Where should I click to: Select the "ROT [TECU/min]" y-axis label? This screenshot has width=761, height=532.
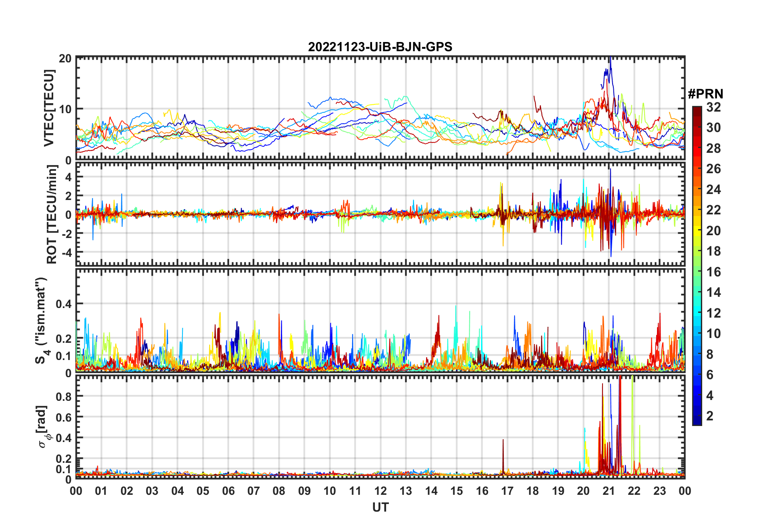point(52,214)
